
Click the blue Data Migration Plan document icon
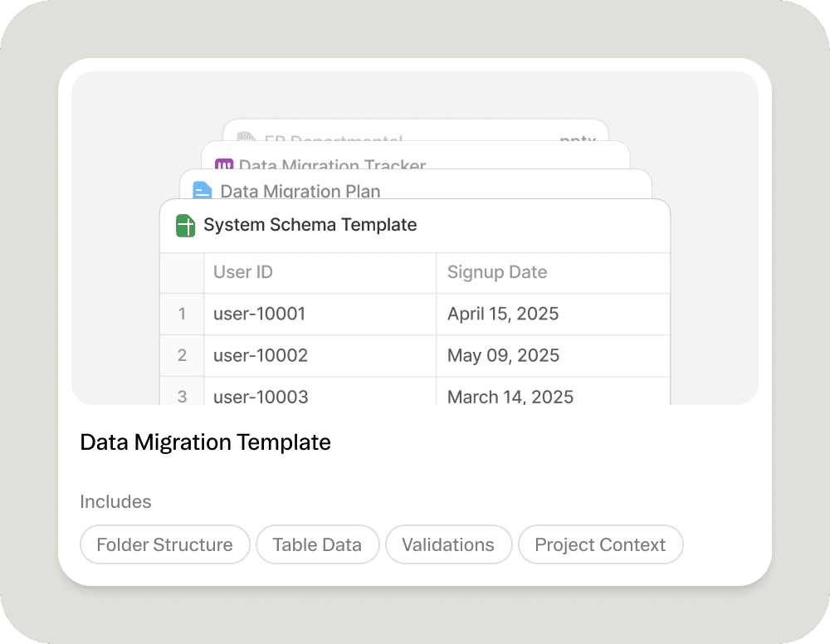[x=203, y=190]
